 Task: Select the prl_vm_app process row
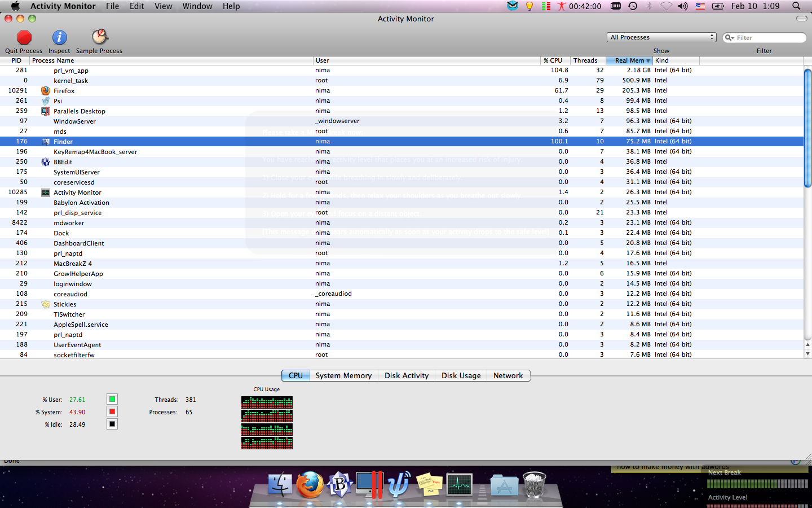(x=401, y=71)
